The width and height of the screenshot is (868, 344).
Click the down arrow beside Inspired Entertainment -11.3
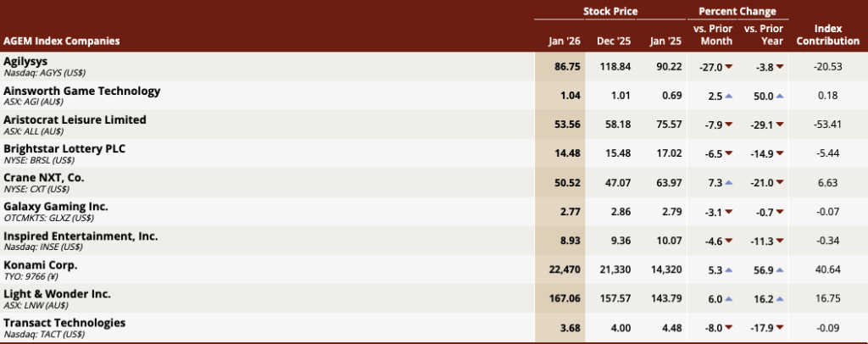point(780,241)
